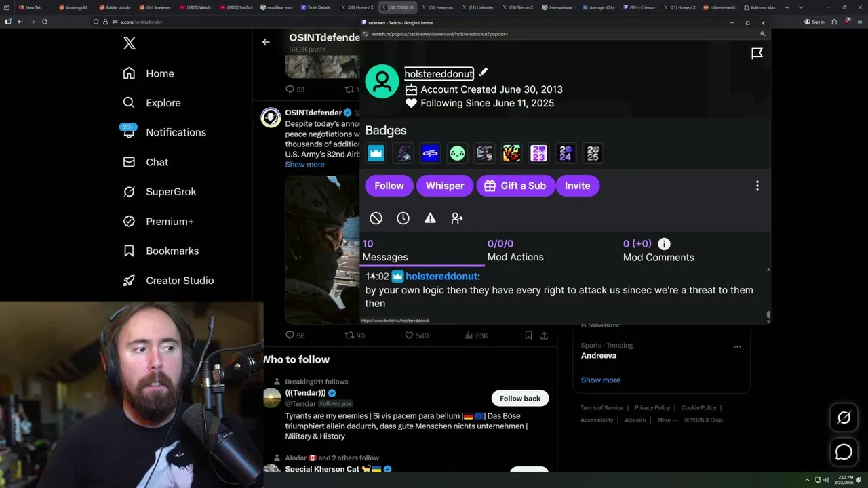The image size is (868, 488).
Task: Bookmark the OSINTdefender post
Action: (x=528, y=335)
